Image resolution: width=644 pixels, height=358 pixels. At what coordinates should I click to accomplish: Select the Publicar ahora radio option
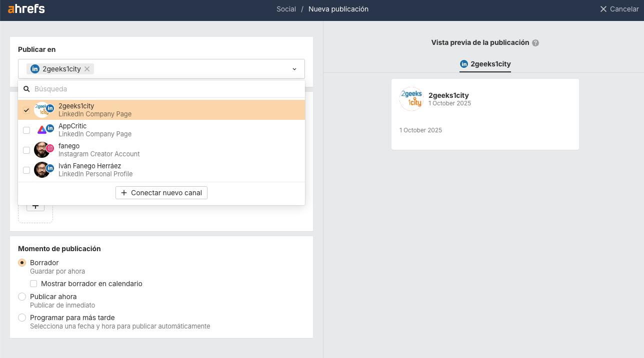22,297
